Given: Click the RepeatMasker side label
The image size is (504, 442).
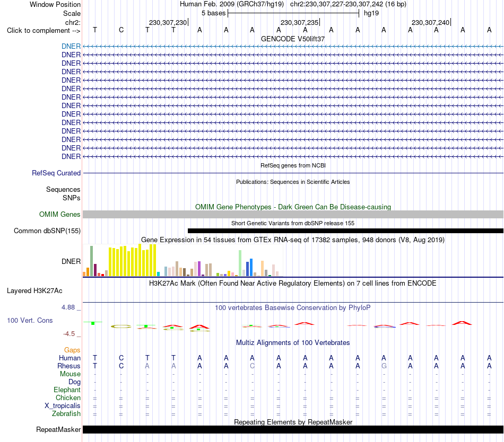Looking at the screenshot, I should click(58, 429).
